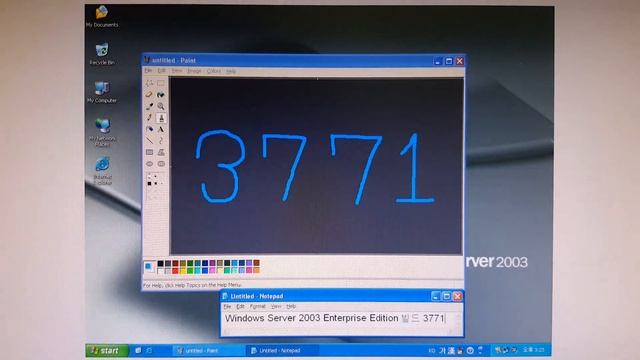Screen dimensions: 640x360
Task: Open Notepad's Edit menu
Action: coord(240,307)
